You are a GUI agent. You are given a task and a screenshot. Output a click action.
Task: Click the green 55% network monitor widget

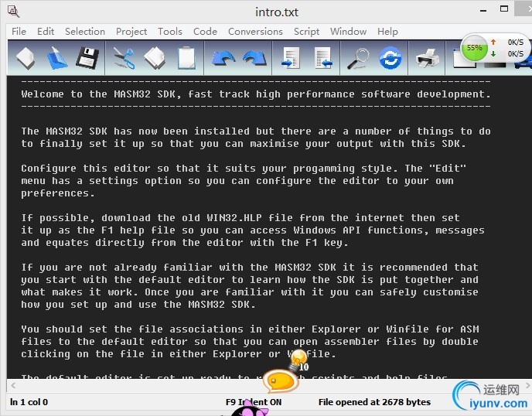[474, 48]
